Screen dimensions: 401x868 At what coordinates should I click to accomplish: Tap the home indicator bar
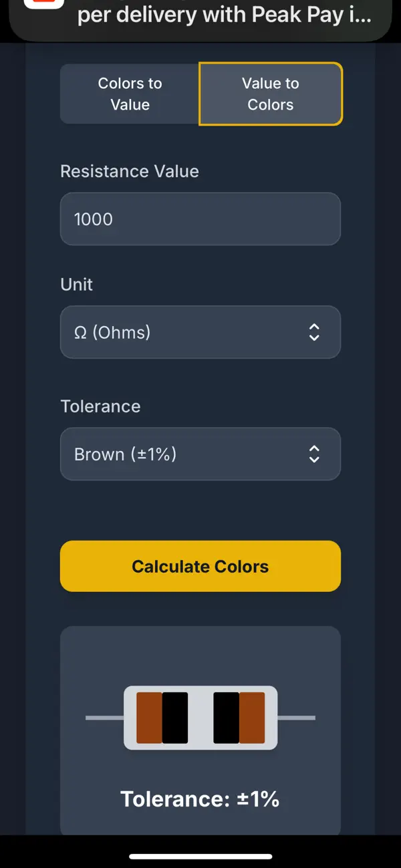coord(200,857)
